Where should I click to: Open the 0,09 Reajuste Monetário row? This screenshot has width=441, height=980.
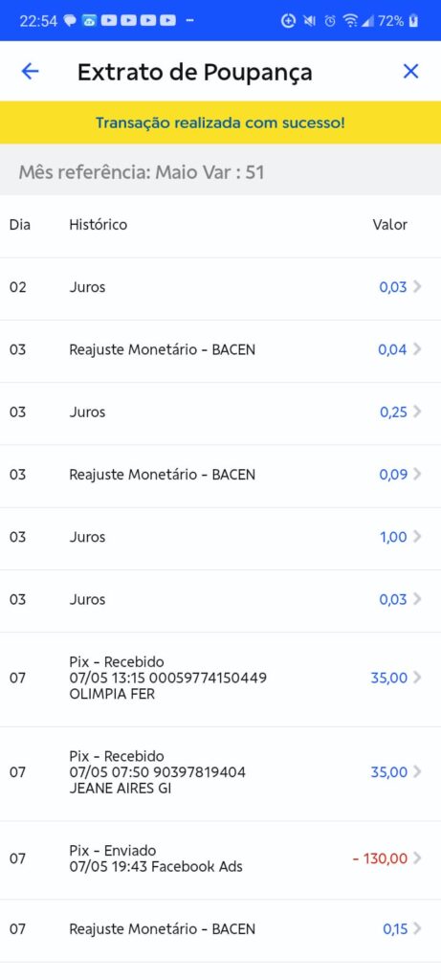220,475
